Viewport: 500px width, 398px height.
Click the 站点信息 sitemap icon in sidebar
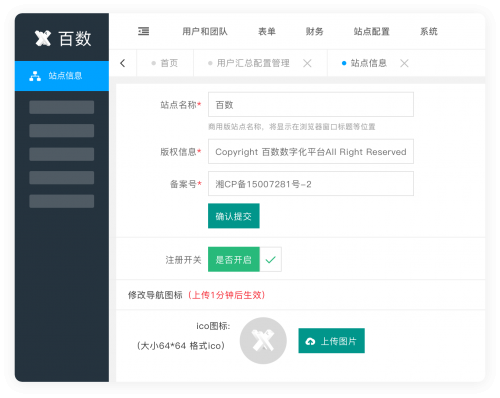click(x=35, y=76)
